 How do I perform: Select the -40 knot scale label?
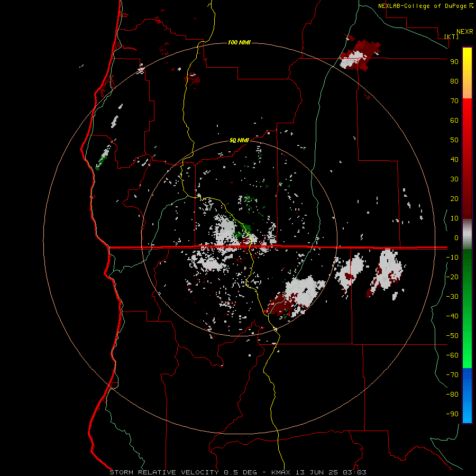click(452, 316)
